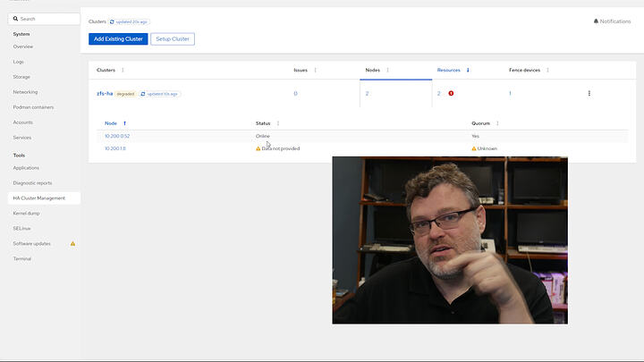The height and width of the screenshot is (362, 644).
Task: Click the Unknown quorum value
Action: pos(487,148)
